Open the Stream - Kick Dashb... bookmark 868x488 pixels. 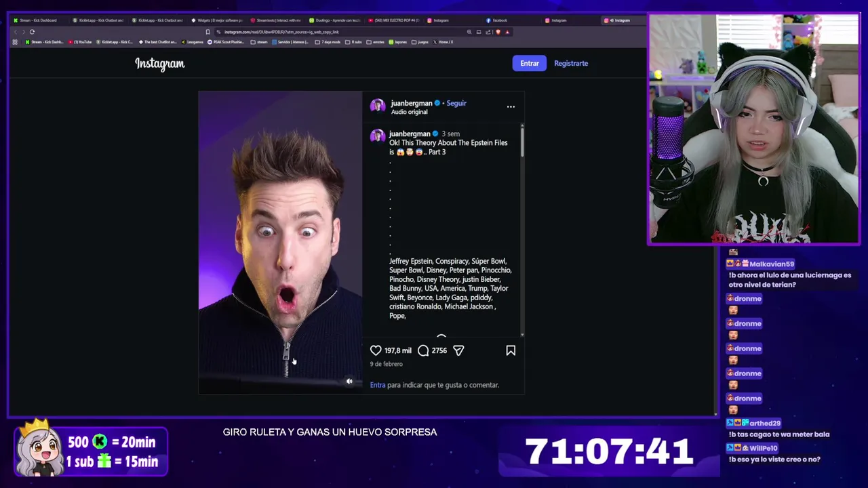click(x=44, y=42)
